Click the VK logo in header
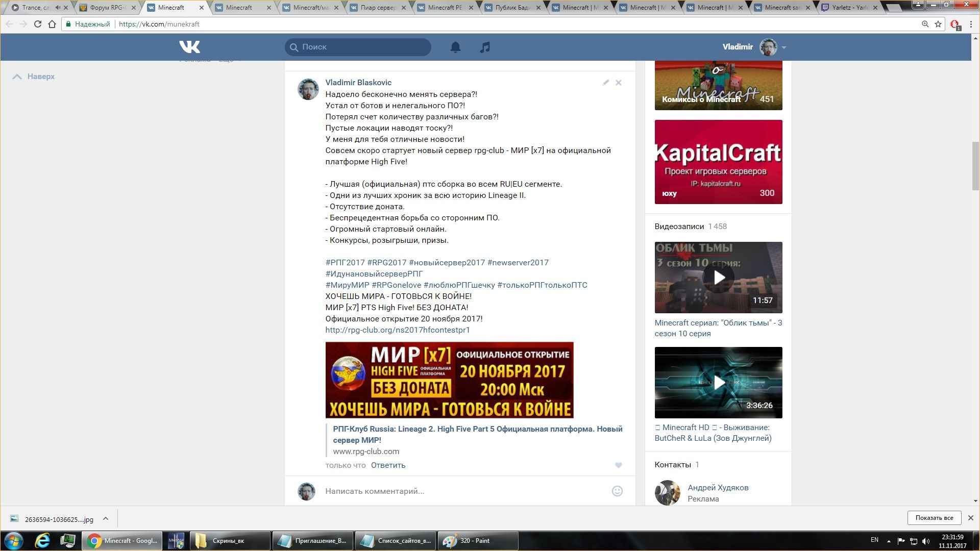The width and height of the screenshot is (980, 551). [189, 47]
